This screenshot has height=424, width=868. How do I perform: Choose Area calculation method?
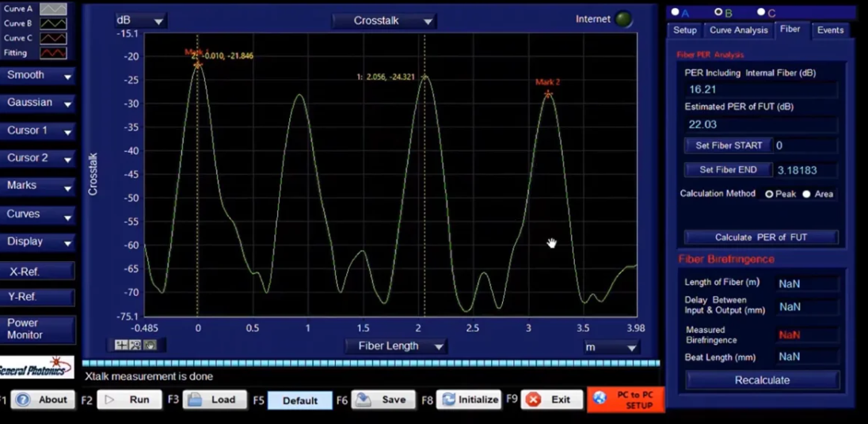click(x=807, y=194)
